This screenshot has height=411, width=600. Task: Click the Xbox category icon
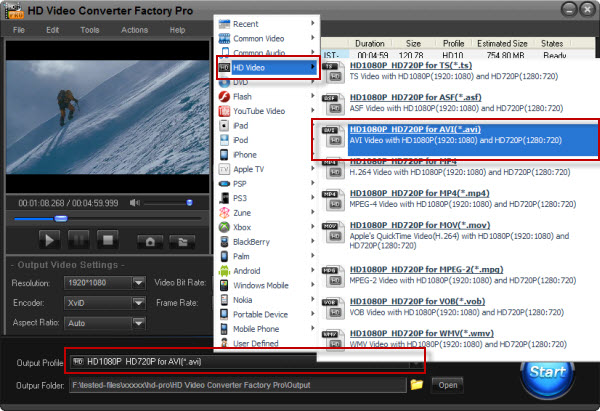click(224, 227)
